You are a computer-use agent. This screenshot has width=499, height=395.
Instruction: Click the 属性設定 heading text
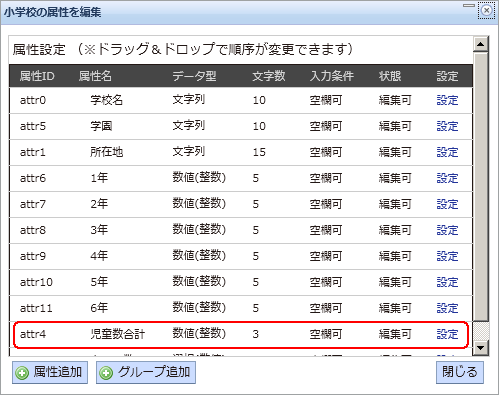point(39,50)
